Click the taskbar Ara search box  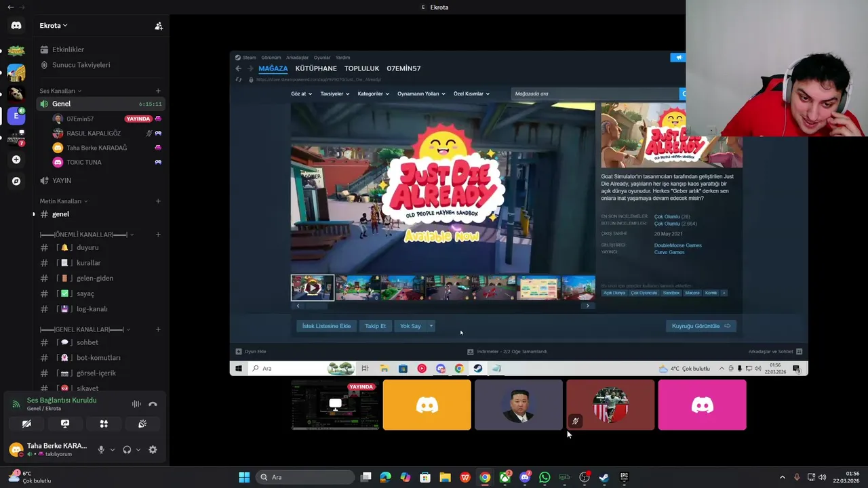point(304,477)
